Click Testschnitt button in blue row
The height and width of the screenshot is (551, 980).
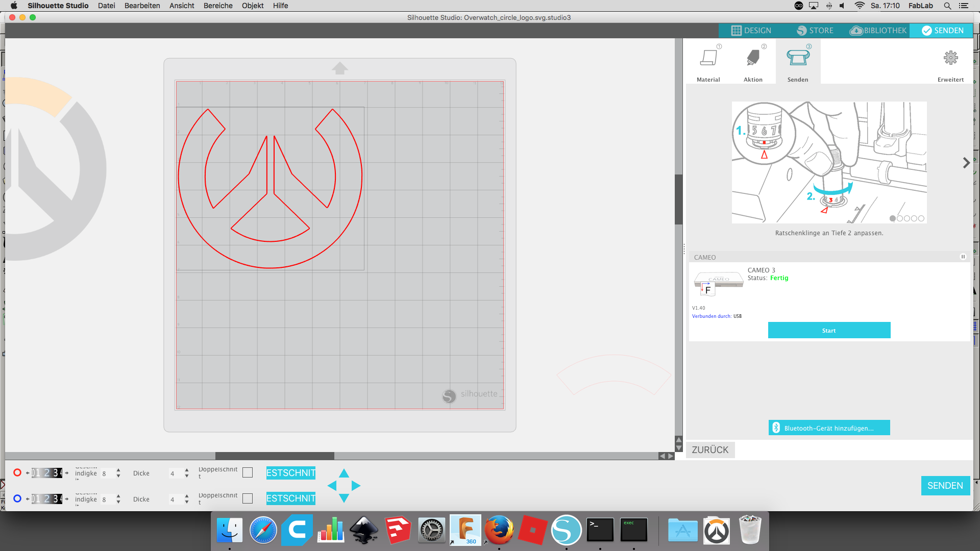[291, 498]
